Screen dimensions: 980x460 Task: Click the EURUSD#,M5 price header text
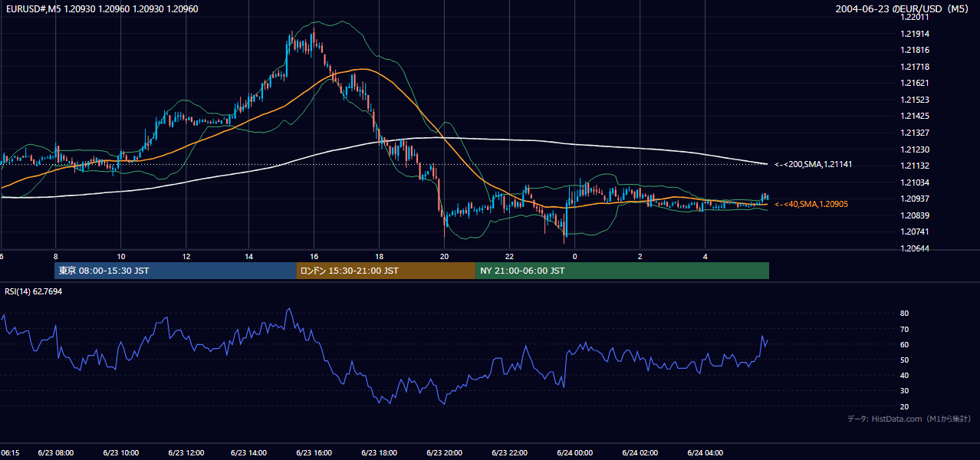(x=100, y=9)
